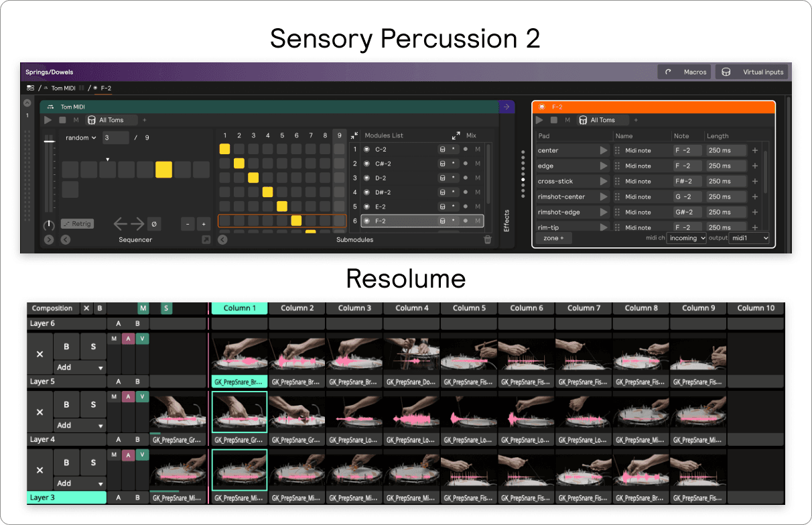Open Virtual inputs
The image size is (812, 525).
pos(752,72)
